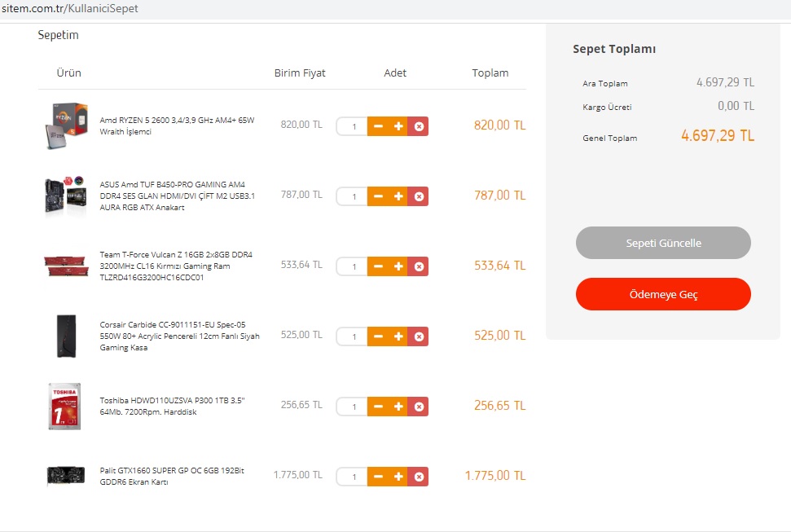The width and height of the screenshot is (791, 532).
Task: Click the ASUS motherboard product thumbnail
Action: 66,196
